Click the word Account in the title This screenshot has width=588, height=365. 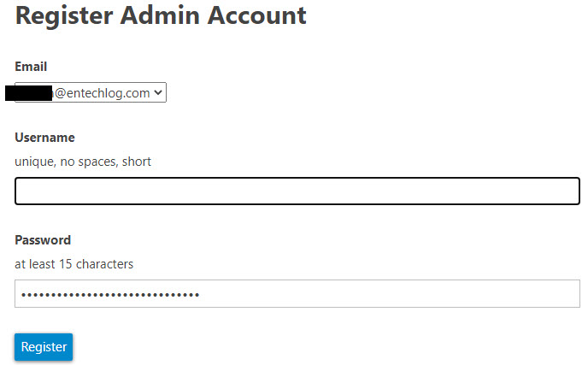point(257,15)
